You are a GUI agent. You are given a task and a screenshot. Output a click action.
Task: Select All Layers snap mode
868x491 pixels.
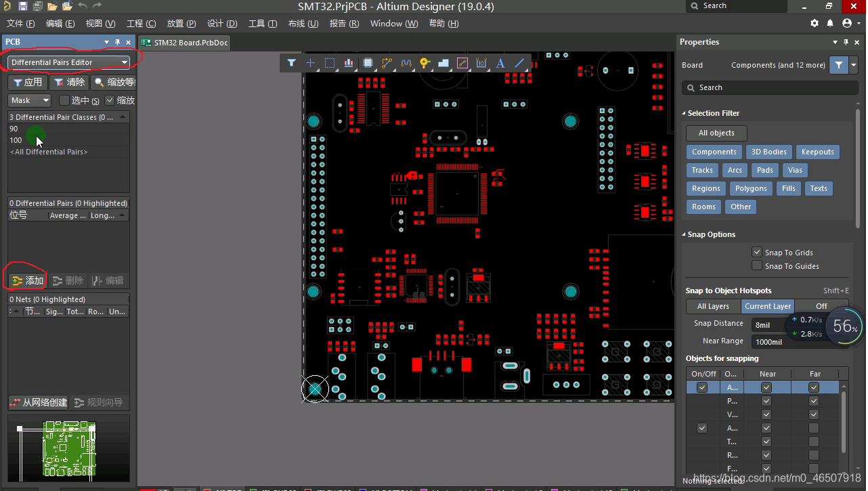point(713,306)
